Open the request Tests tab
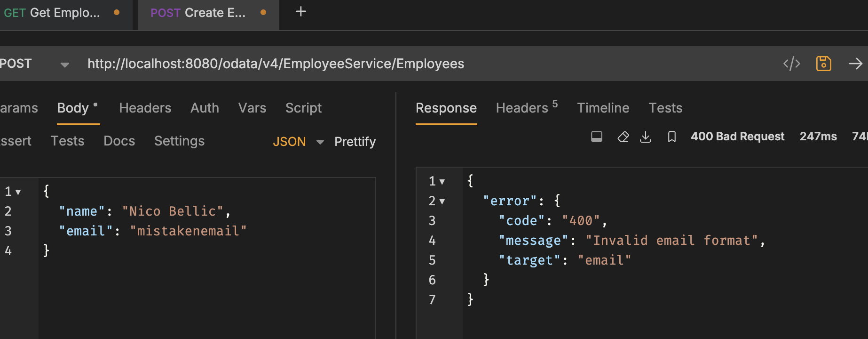The image size is (868, 339). pos(67,141)
